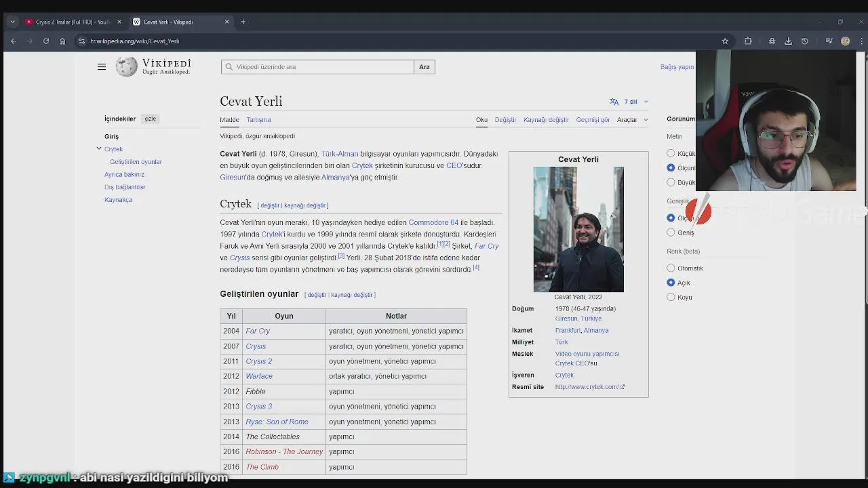Open the Değiştir tab
Screen dimensions: 868x488
pyautogui.click(x=505, y=120)
